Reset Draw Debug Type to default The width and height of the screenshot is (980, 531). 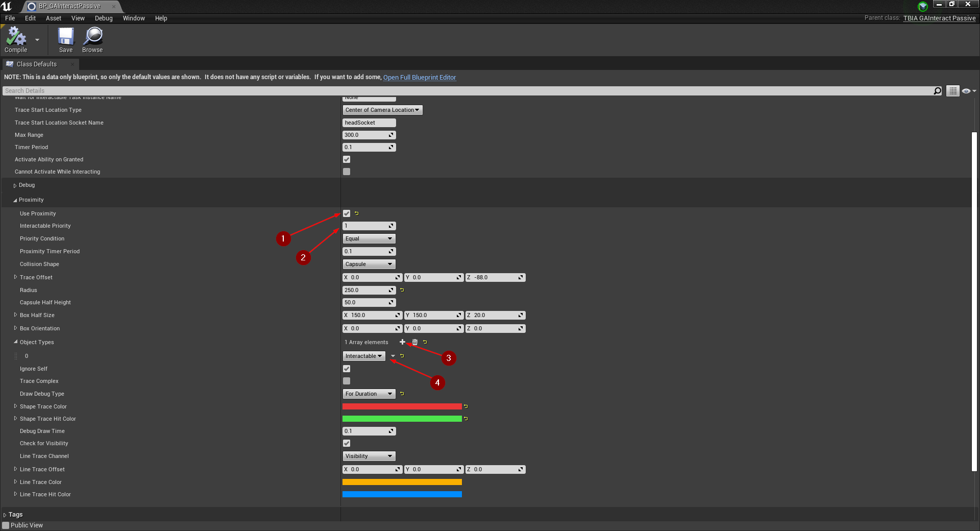click(x=402, y=394)
